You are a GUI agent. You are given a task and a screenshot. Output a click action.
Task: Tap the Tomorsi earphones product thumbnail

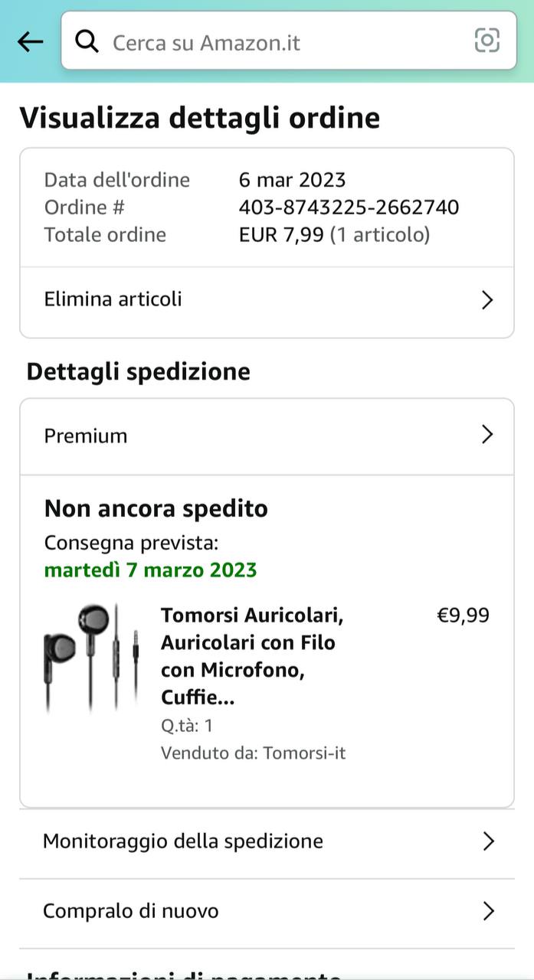click(x=92, y=657)
